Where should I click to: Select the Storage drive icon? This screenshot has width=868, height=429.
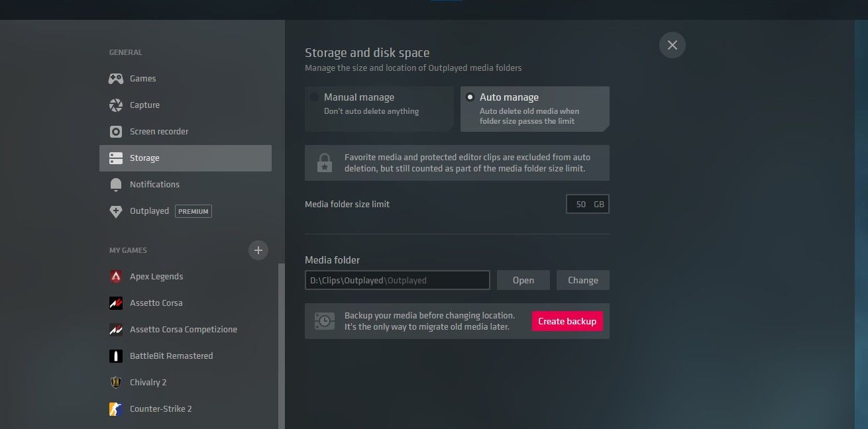coord(116,158)
